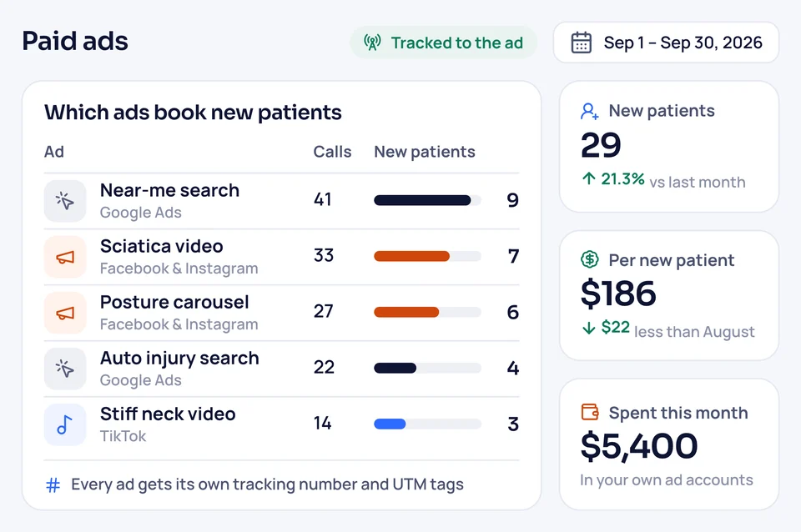
Task: Click the Auto injury search progress bar
Action: tap(427, 368)
